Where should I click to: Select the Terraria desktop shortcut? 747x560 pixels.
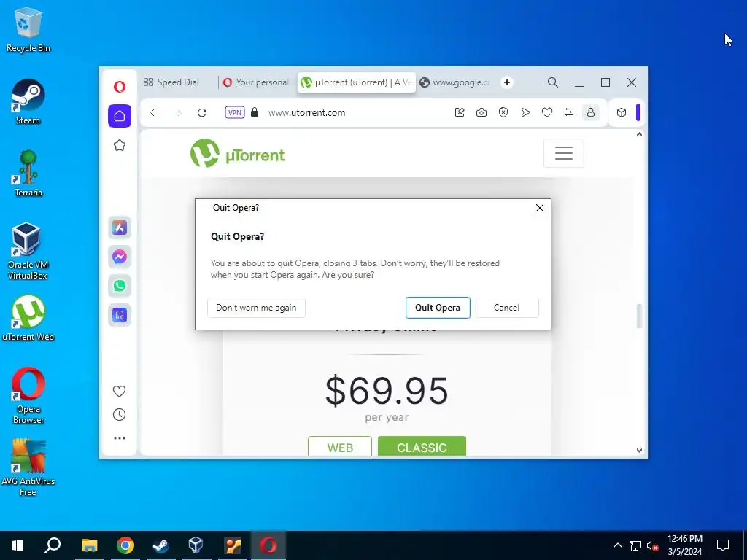point(28,174)
